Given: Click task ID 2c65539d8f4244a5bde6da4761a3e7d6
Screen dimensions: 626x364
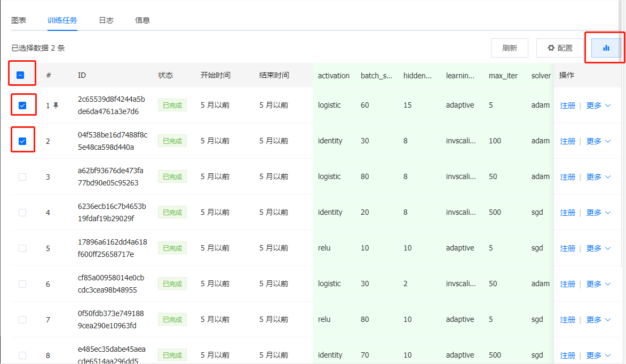Looking at the screenshot, I should (x=112, y=105).
